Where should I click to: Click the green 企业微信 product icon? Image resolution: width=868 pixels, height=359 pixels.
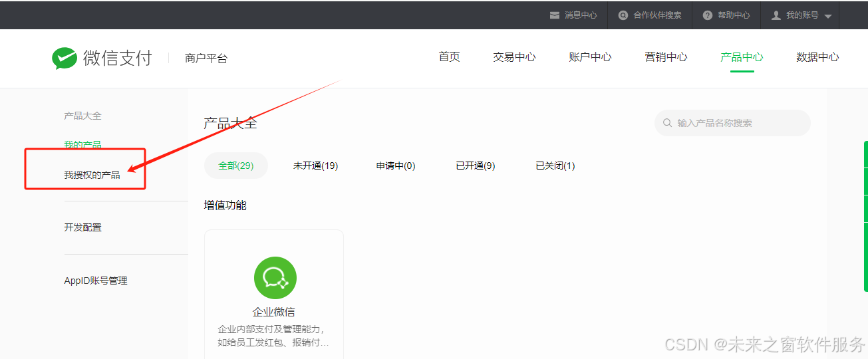275,278
